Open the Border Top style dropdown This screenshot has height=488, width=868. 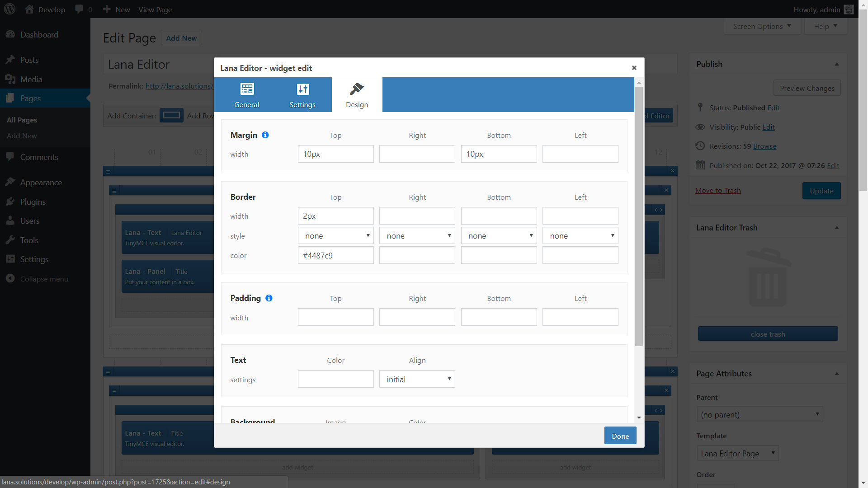click(335, 236)
